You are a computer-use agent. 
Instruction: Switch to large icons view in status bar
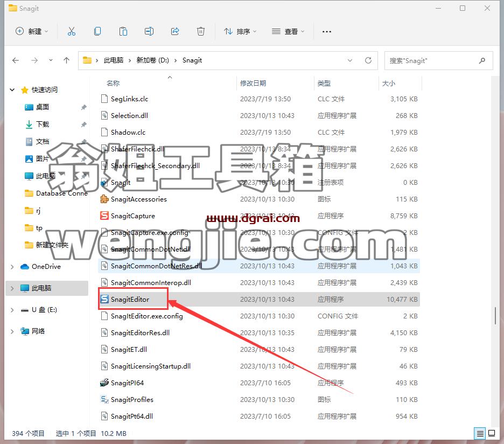tap(492, 433)
